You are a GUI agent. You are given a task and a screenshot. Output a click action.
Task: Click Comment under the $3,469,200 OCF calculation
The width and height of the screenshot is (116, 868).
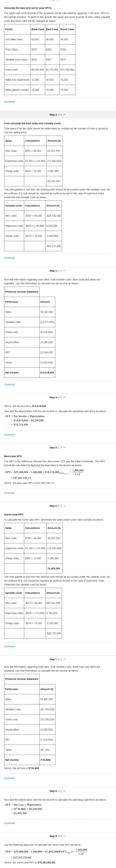(x=9, y=823)
